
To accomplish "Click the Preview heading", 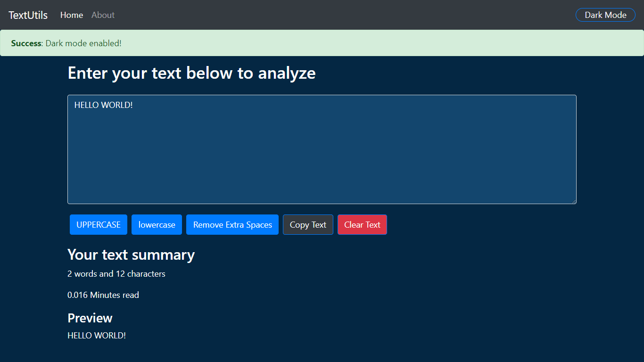I will click(x=90, y=318).
